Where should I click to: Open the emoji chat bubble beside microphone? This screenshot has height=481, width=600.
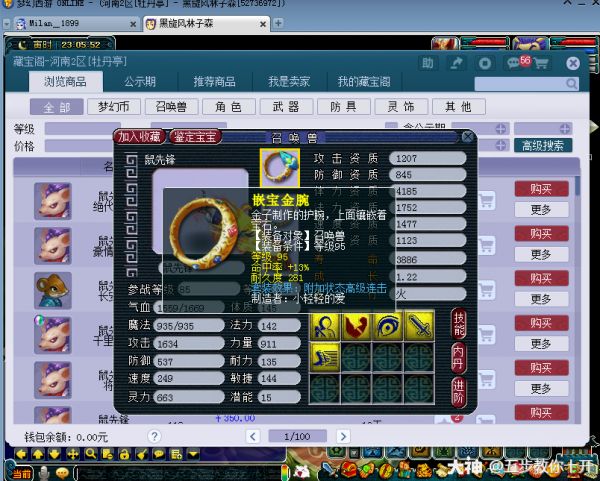pyautogui.click(x=62, y=473)
